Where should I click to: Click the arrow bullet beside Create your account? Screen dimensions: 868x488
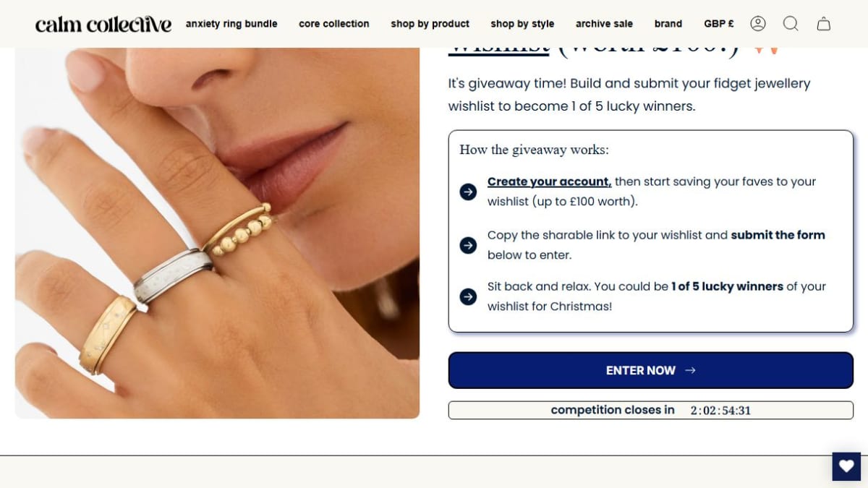click(468, 192)
